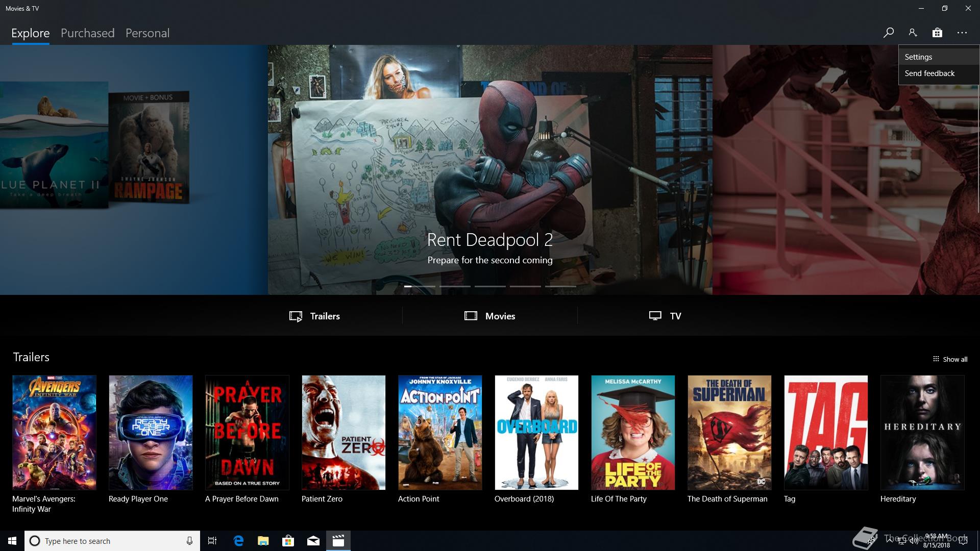Click the three-dot more options icon
Viewport: 980px width, 551px height.
[962, 33]
